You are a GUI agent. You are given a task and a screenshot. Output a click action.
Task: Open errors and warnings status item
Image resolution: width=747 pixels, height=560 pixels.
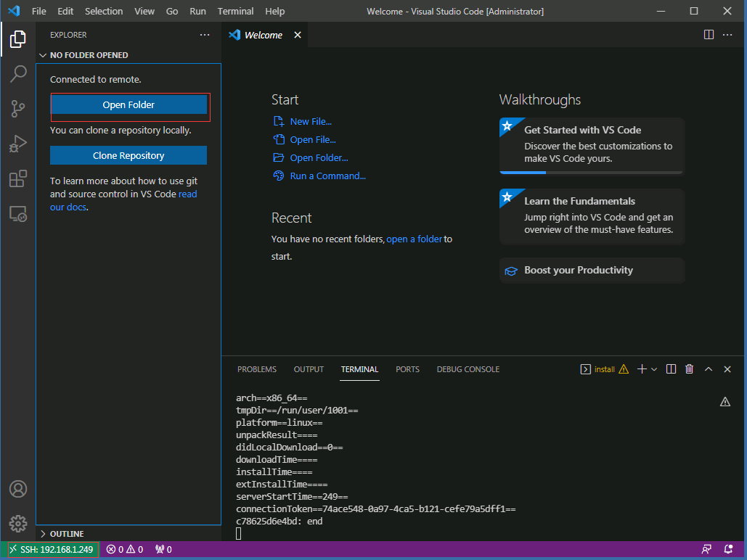[124, 550]
